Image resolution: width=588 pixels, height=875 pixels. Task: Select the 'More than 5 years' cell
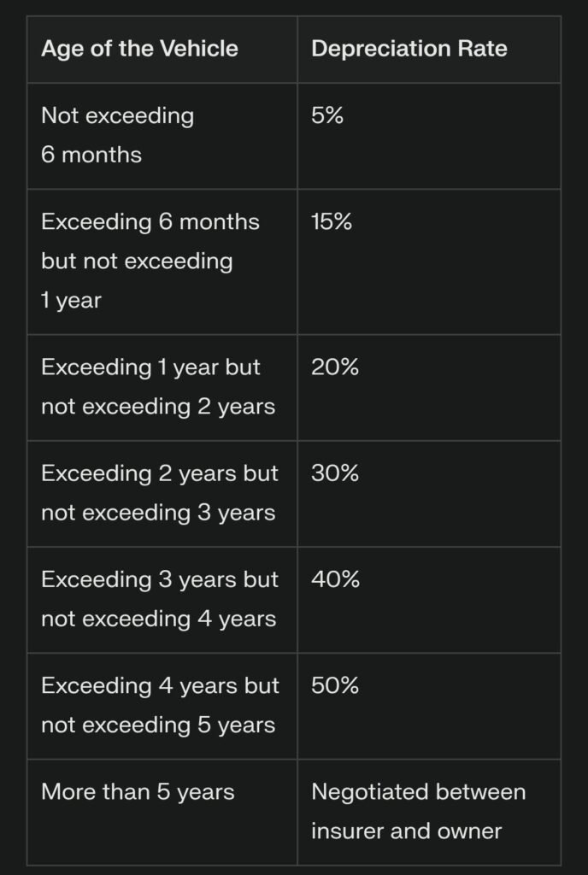tap(138, 792)
